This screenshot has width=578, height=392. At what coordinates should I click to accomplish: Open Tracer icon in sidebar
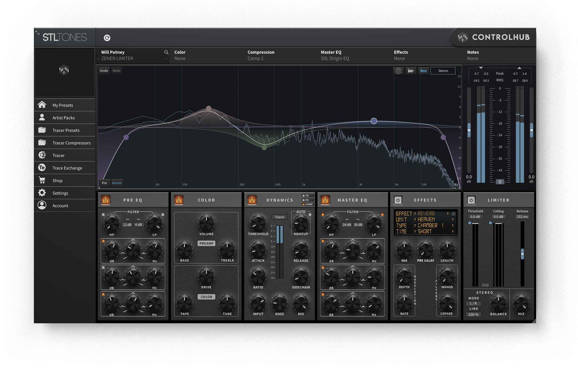pyautogui.click(x=42, y=155)
